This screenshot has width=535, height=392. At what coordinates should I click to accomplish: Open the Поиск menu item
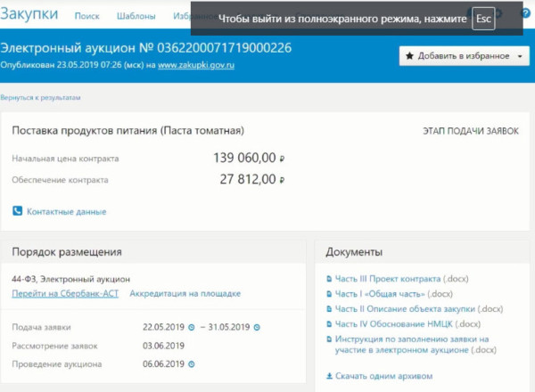pos(87,16)
